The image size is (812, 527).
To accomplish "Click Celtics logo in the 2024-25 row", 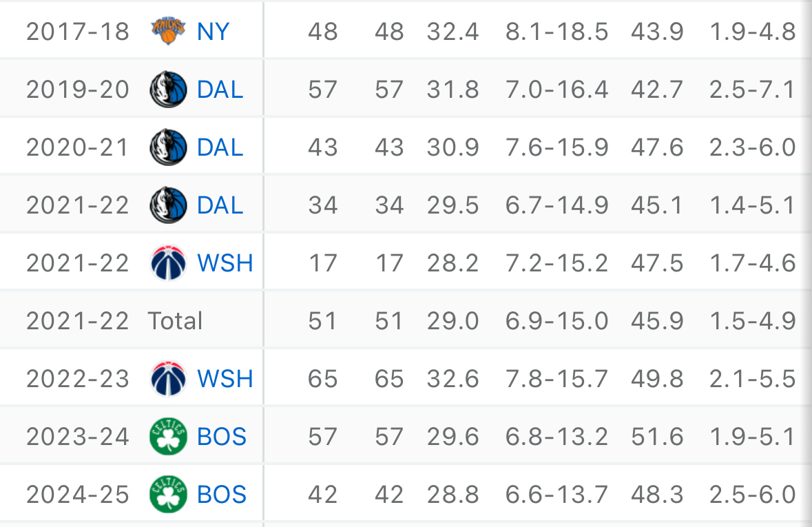I will [x=168, y=495].
